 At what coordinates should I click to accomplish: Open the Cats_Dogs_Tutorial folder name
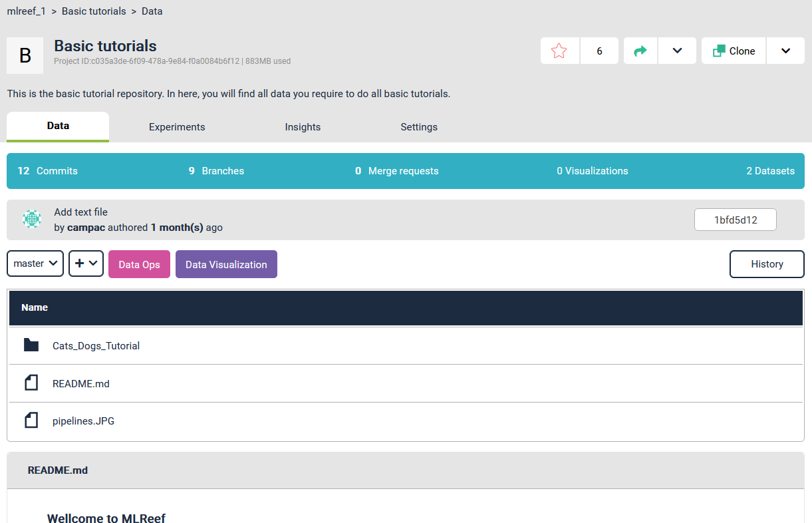(96, 345)
